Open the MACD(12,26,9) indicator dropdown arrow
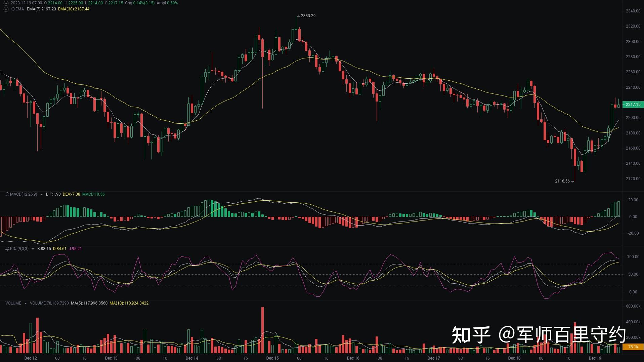644x362 pixels. (x=41, y=195)
